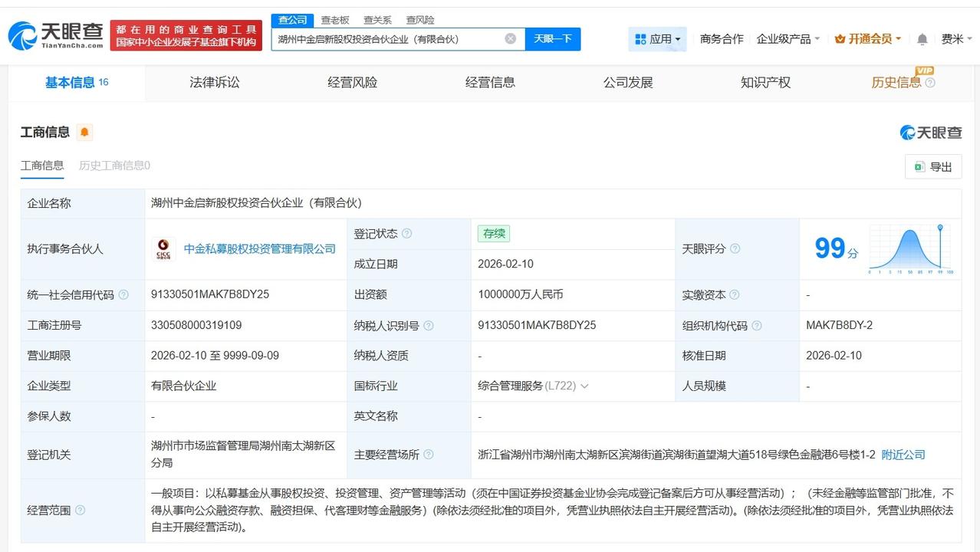The width and height of the screenshot is (980, 552).
Task: Open the notification bell in the top navbar
Action: [921, 38]
